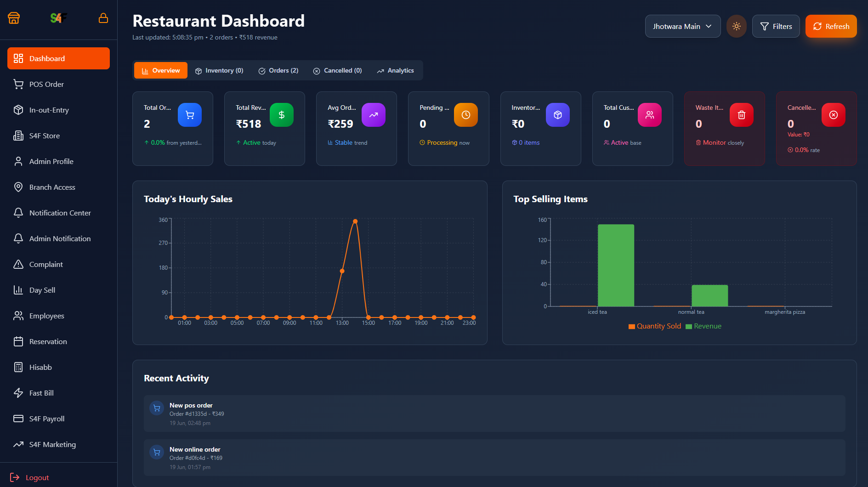The height and width of the screenshot is (487, 868).
Task: Open POS Order from sidebar
Action: [x=46, y=84]
